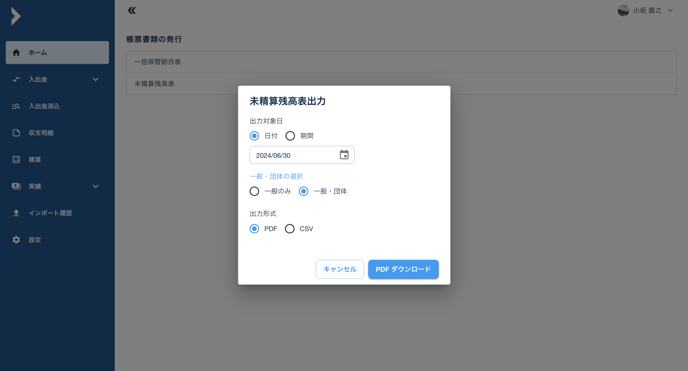Open the user account dropdown arrow

(670, 11)
